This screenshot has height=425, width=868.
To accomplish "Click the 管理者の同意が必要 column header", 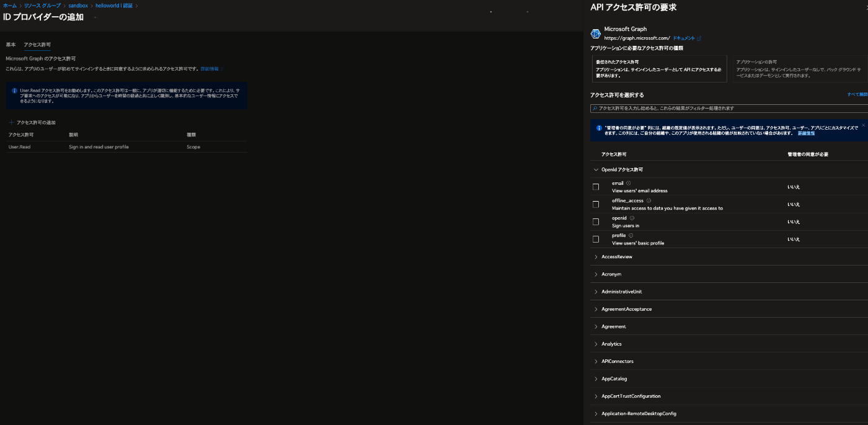I will point(808,154).
